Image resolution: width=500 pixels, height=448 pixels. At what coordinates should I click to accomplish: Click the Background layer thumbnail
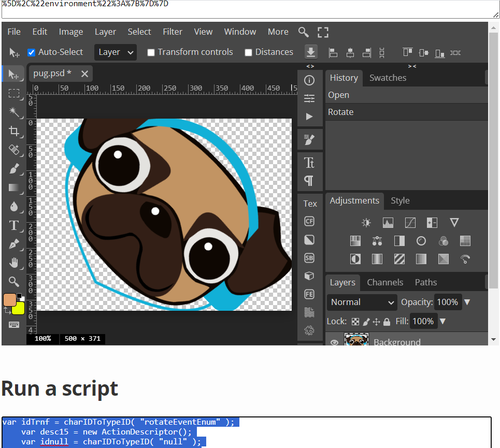[x=356, y=341]
